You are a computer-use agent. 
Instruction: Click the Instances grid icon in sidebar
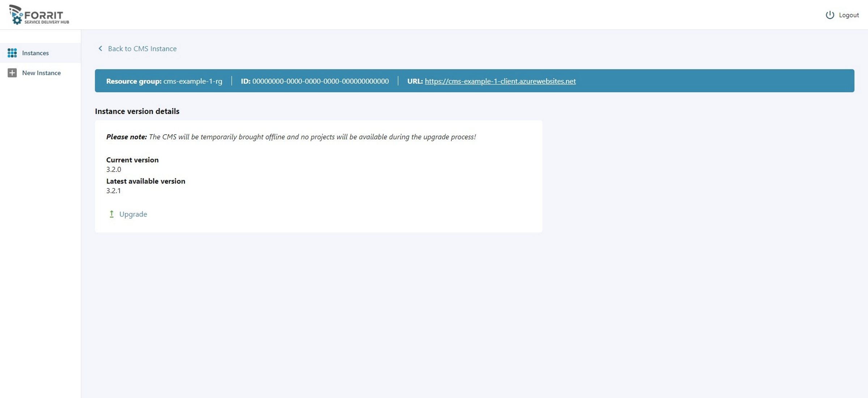(12, 53)
